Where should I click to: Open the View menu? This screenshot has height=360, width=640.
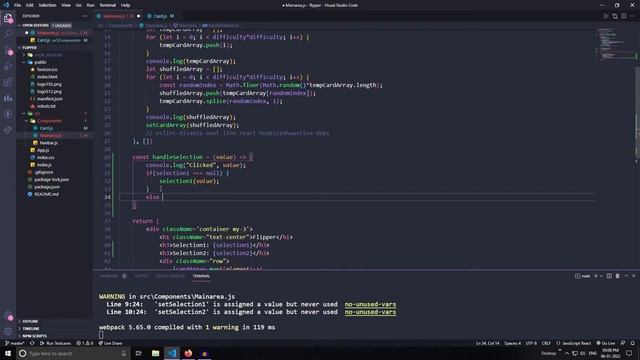click(x=66, y=5)
